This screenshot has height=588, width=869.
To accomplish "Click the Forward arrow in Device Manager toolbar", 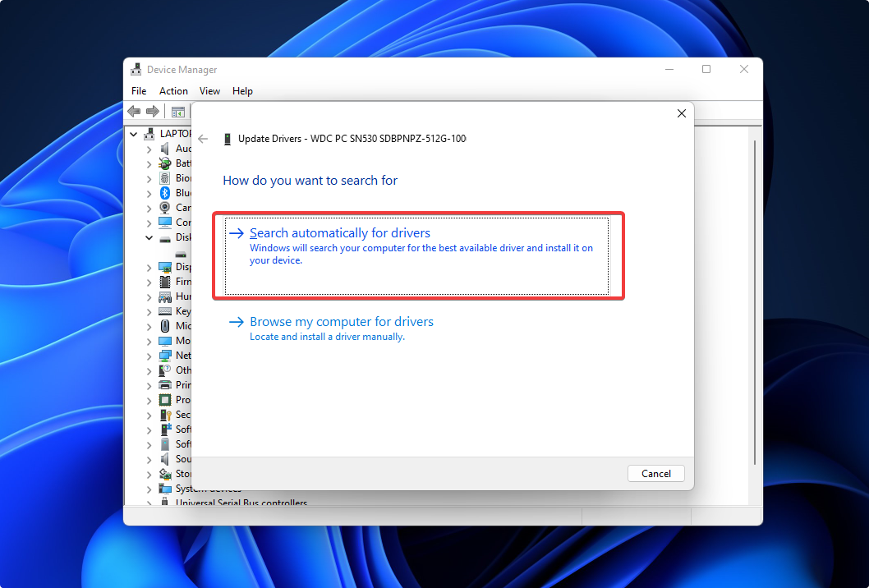I will tap(153, 112).
